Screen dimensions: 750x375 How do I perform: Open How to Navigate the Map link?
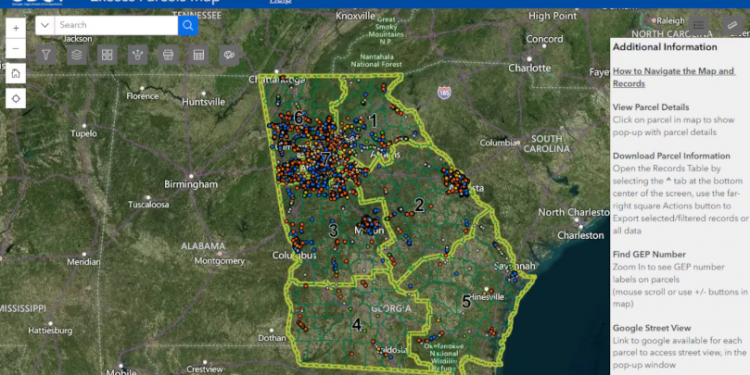[x=673, y=77]
